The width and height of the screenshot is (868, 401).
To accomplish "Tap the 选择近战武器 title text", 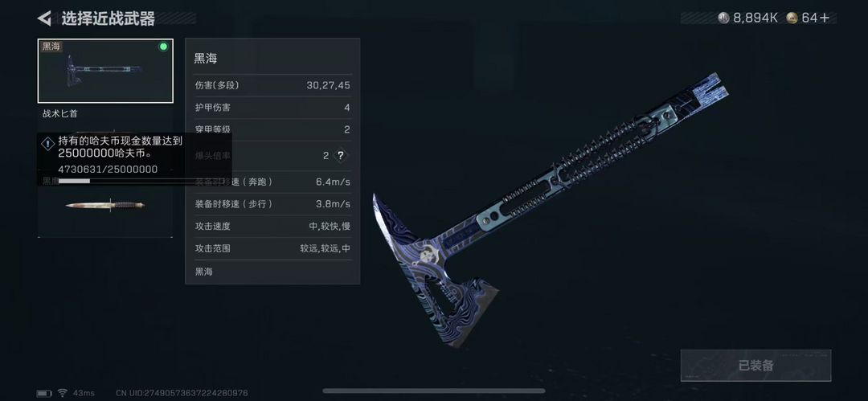I will click(x=108, y=18).
